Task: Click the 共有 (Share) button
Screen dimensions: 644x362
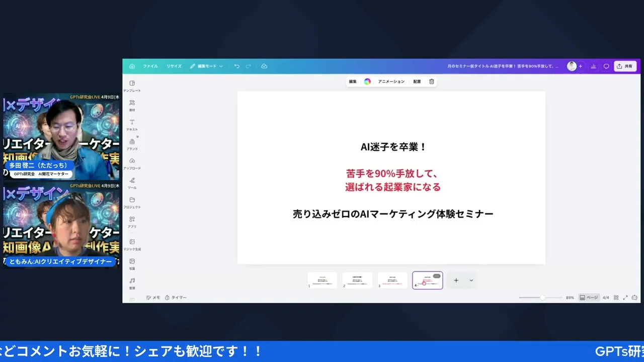Action: click(x=625, y=66)
